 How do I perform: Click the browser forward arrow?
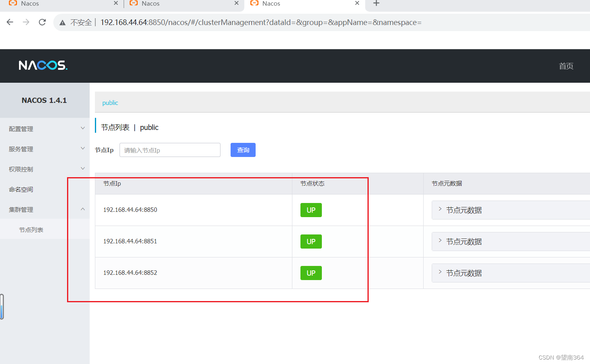coord(26,22)
